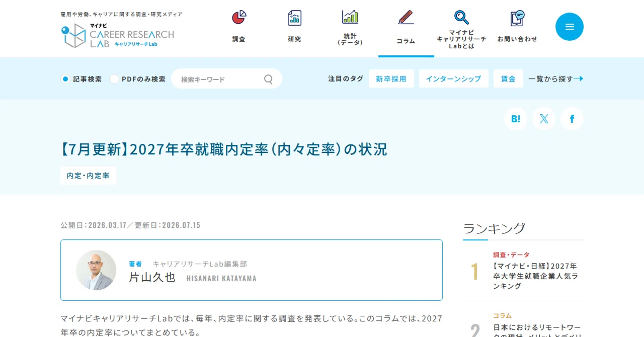Screen dimensions: 644x337
Task: Share article on X icon
Action: [544, 119]
